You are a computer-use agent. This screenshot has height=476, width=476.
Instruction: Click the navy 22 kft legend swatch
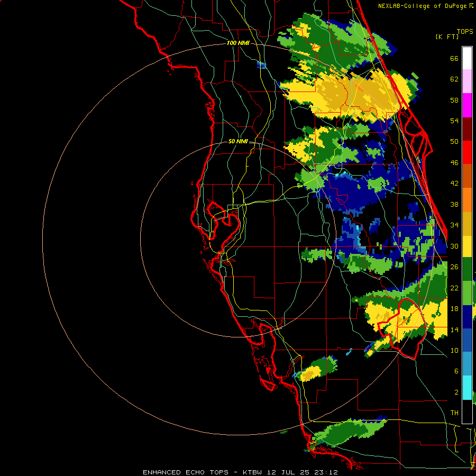(467, 317)
